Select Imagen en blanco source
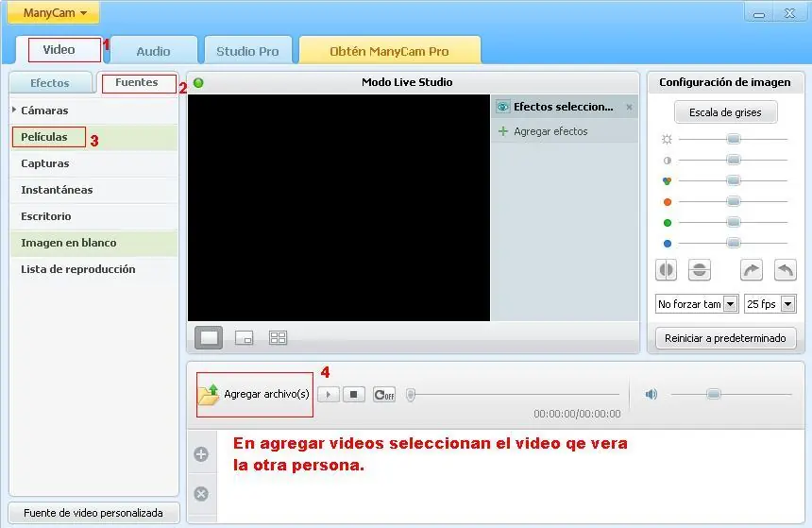 tap(93, 243)
